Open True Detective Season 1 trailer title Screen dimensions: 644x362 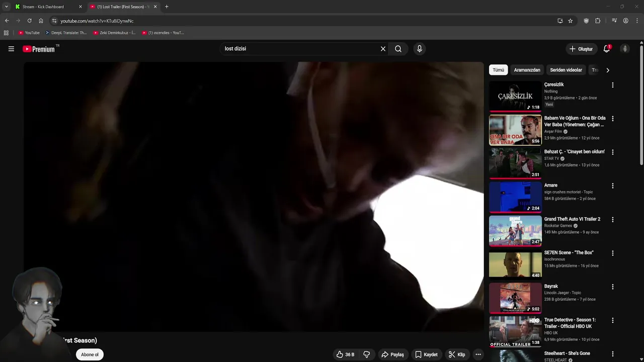(x=570, y=323)
